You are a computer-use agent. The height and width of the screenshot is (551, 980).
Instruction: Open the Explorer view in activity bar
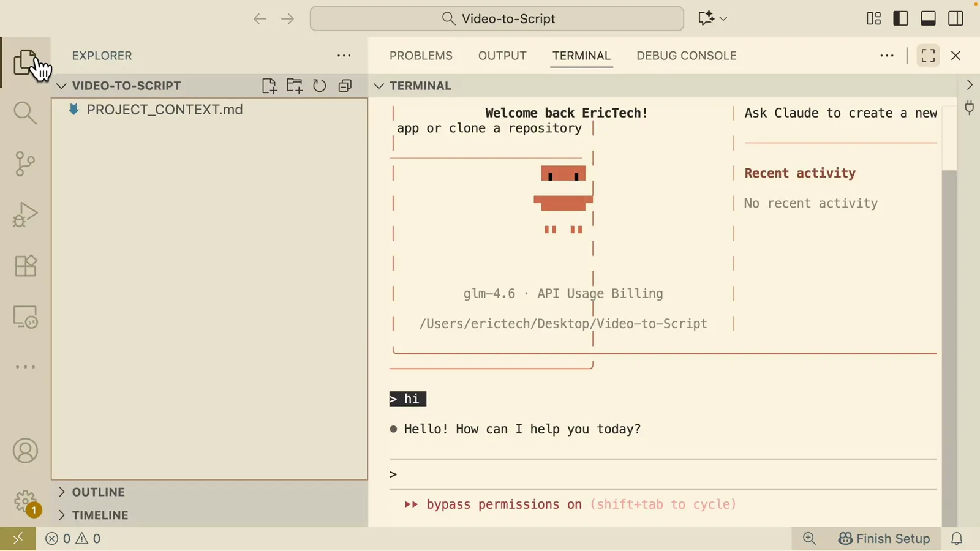[25, 62]
